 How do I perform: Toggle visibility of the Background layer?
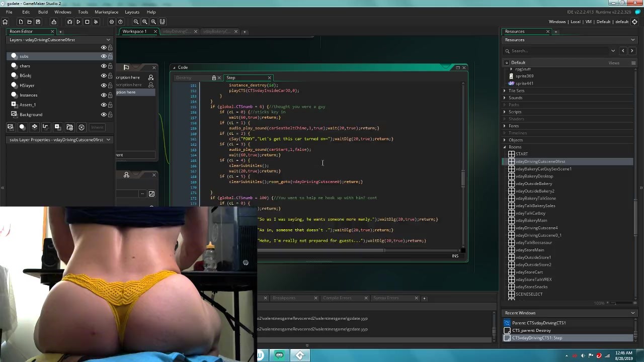[104, 115]
